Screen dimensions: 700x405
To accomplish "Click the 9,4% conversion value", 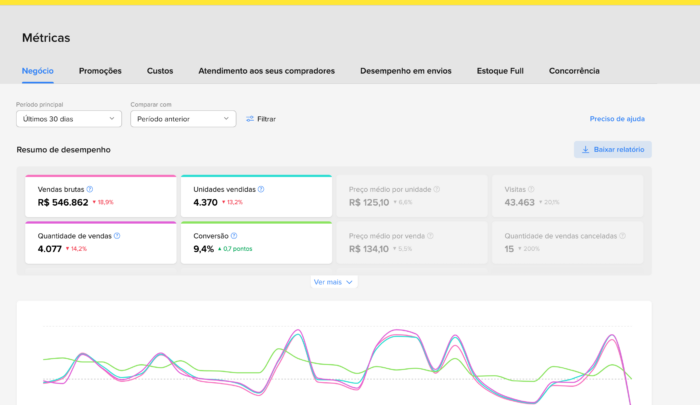I will pyautogui.click(x=204, y=249).
